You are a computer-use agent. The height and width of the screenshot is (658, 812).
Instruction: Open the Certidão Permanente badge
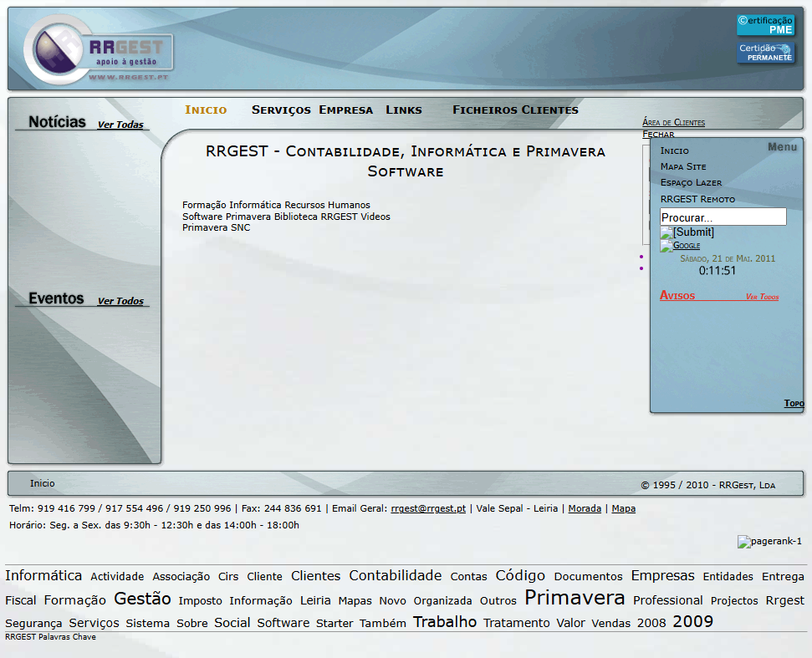click(765, 53)
